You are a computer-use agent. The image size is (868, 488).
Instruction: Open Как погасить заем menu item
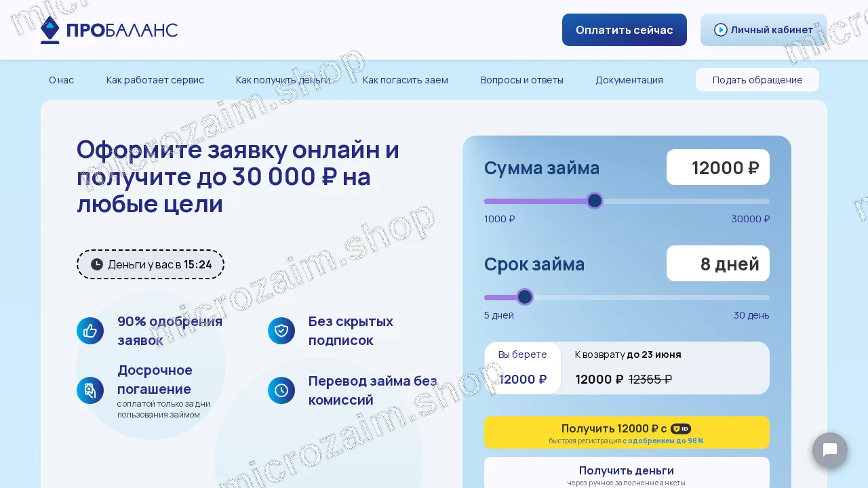(x=406, y=80)
